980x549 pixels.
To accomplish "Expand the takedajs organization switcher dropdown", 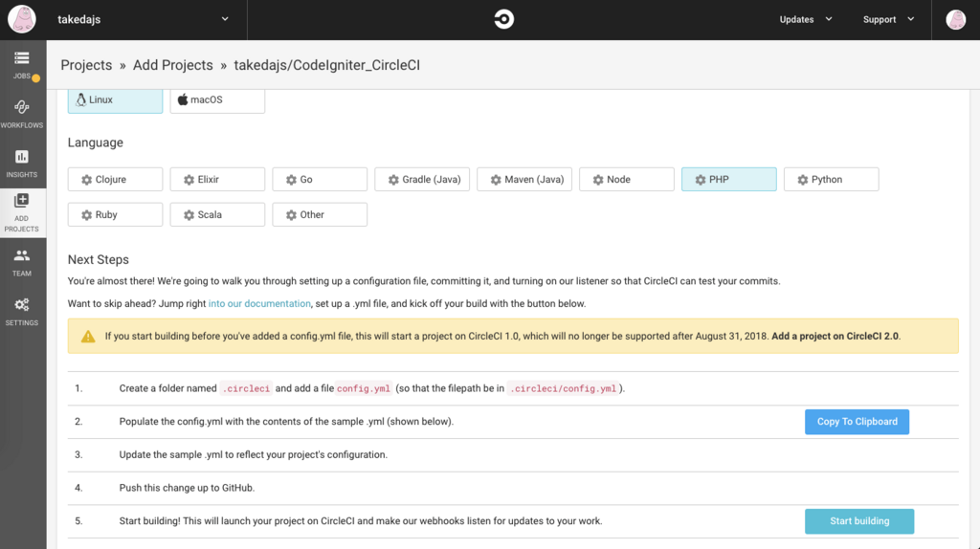I will pyautogui.click(x=225, y=19).
